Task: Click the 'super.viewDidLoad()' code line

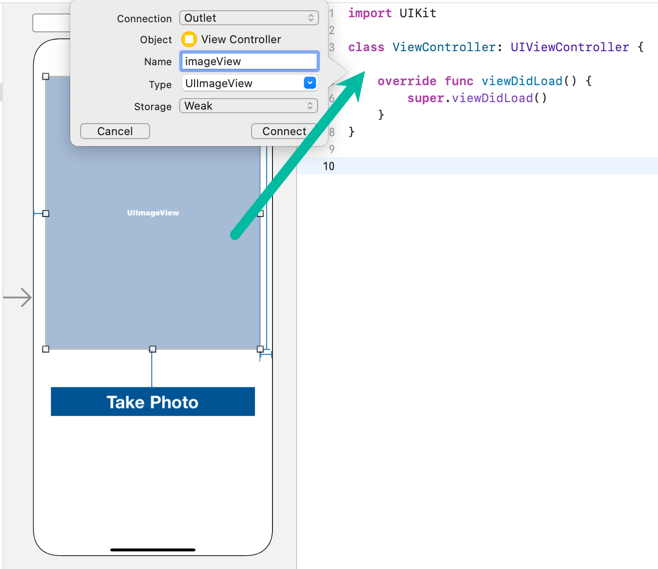Action: (477, 98)
